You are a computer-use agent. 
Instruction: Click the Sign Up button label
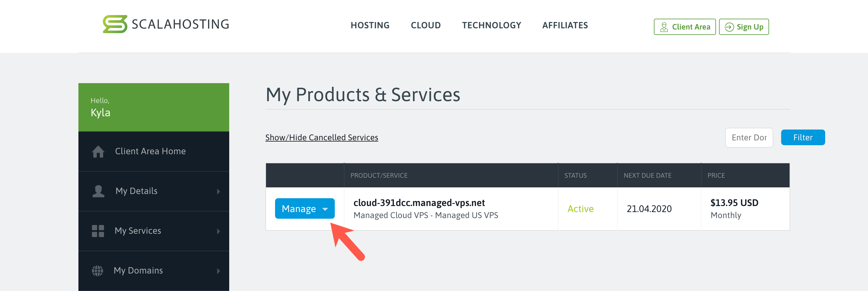[x=750, y=27]
